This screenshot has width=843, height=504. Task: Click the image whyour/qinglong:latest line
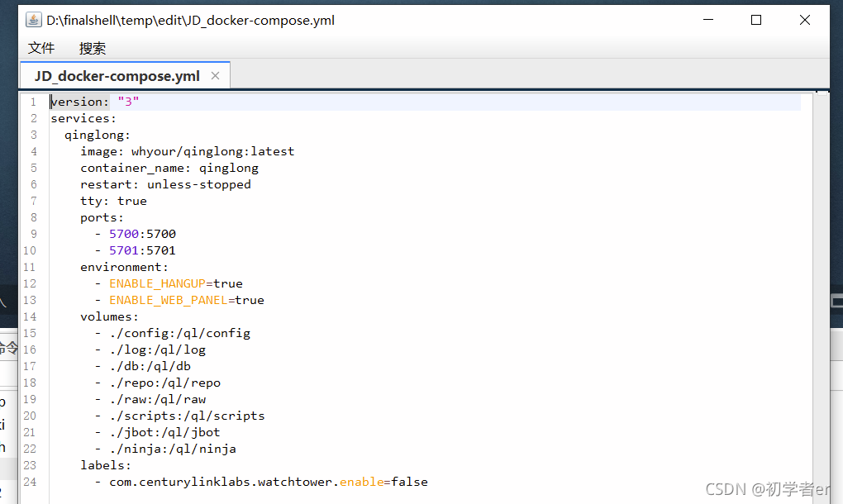[187, 151]
